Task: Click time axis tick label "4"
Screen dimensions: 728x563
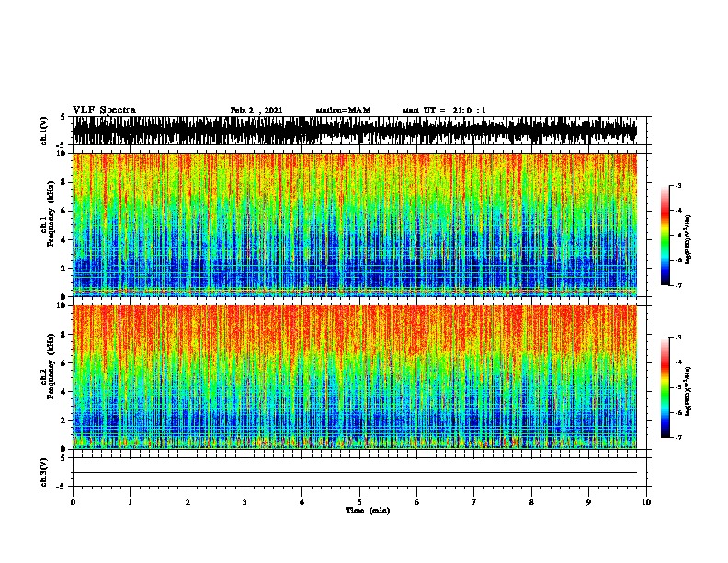Action: tap(302, 502)
